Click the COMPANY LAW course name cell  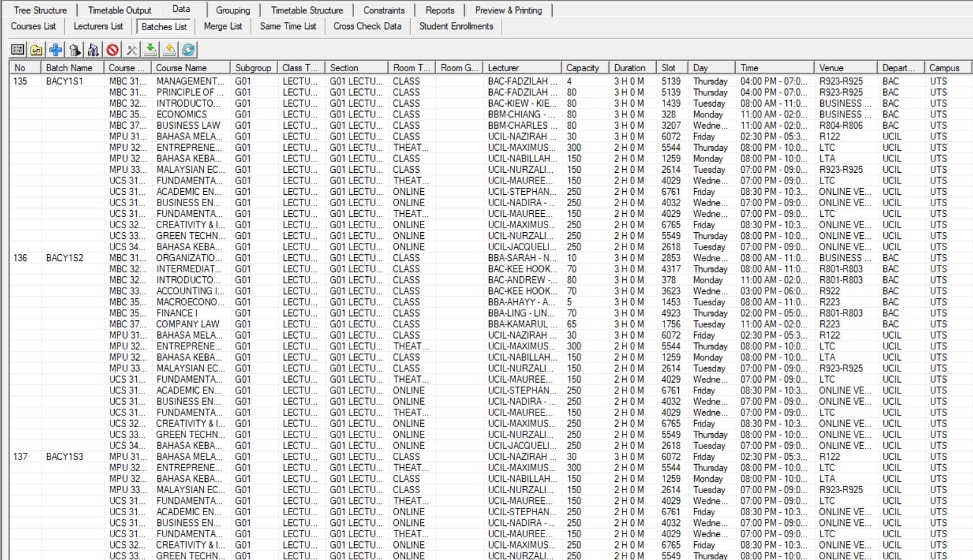point(187,324)
